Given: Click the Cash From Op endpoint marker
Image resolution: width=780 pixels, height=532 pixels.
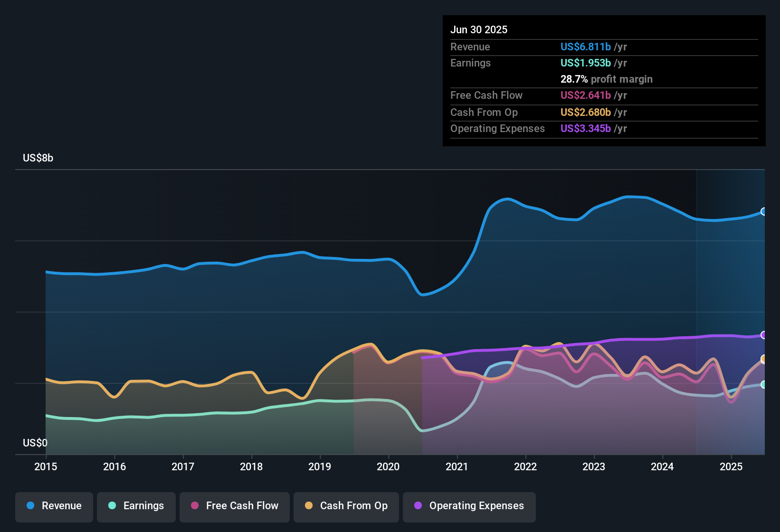Looking at the screenshot, I should (763, 359).
